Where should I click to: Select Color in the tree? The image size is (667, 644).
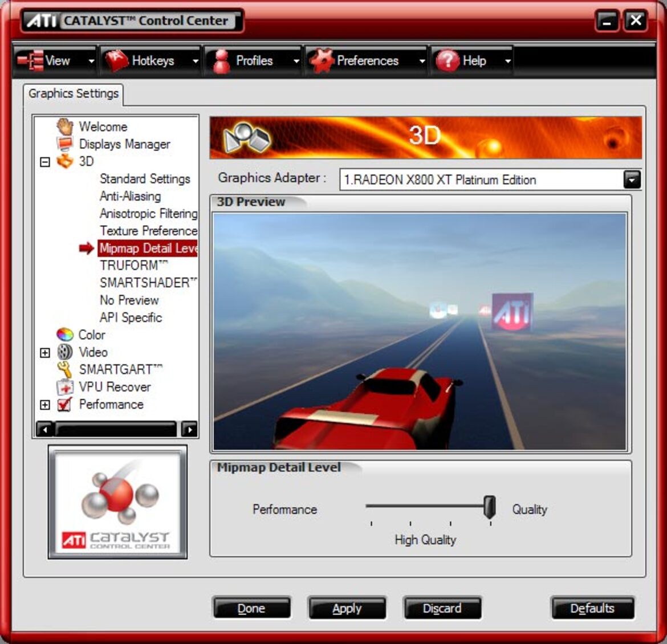click(92, 335)
